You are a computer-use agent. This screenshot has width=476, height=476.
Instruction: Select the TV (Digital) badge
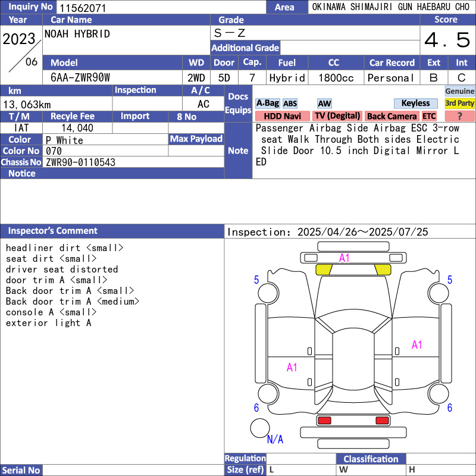(x=337, y=116)
